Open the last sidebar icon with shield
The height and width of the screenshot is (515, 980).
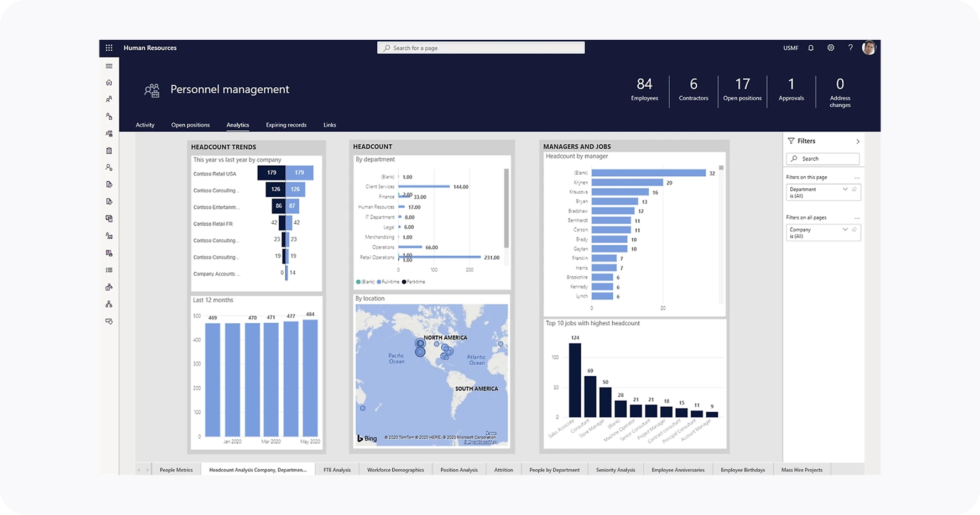point(109,322)
